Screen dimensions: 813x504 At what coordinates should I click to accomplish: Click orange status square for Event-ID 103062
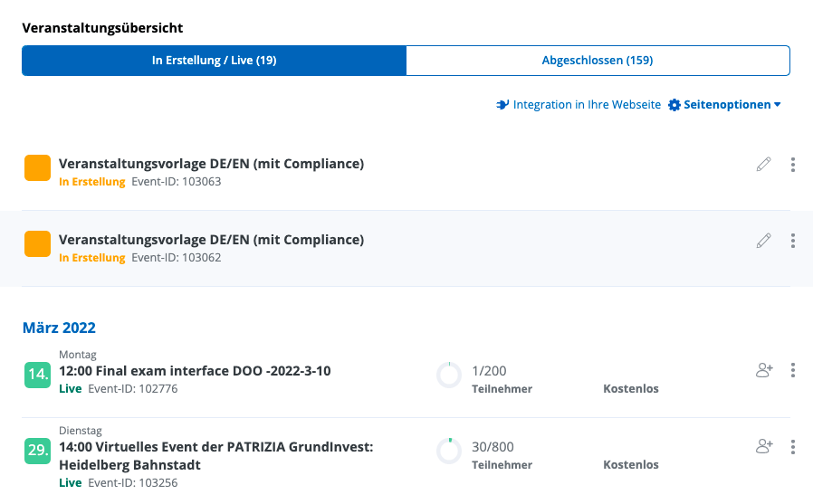point(37,244)
